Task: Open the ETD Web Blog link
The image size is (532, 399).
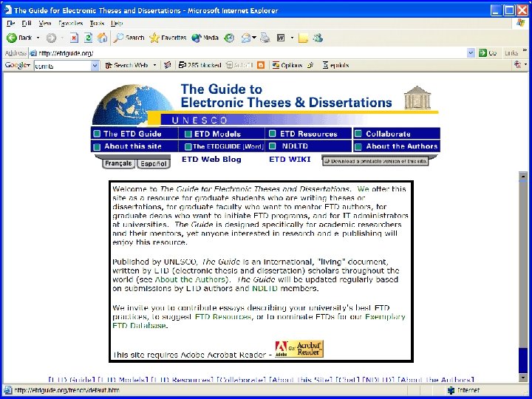Action: 211,160
